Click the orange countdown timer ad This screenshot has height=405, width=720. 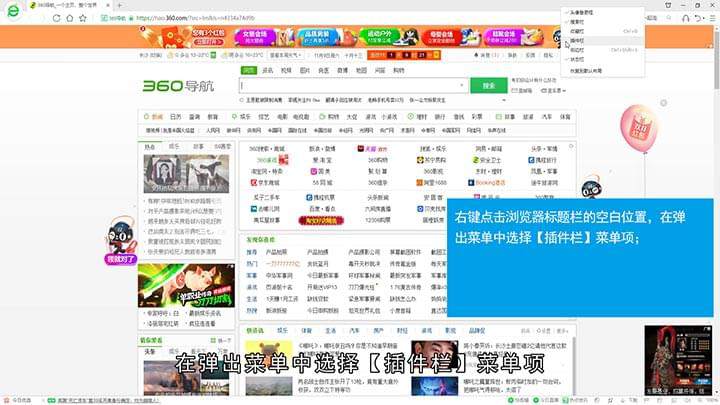(x=404, y=55)
